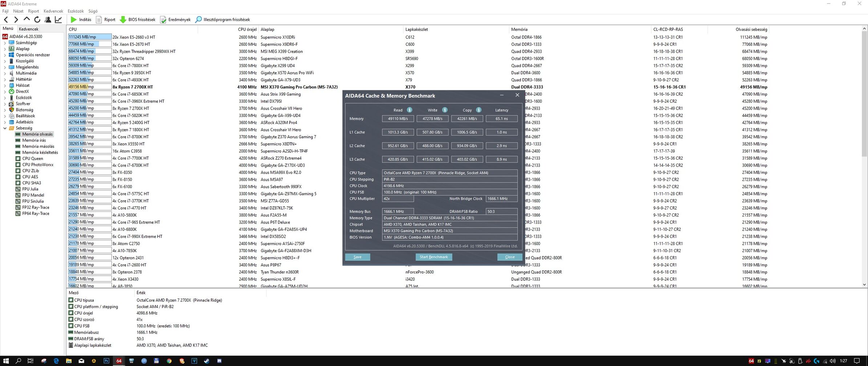Open the Windows Start menu
The image size is (868, 366).
pyautogui.click(x=6, y=361)
